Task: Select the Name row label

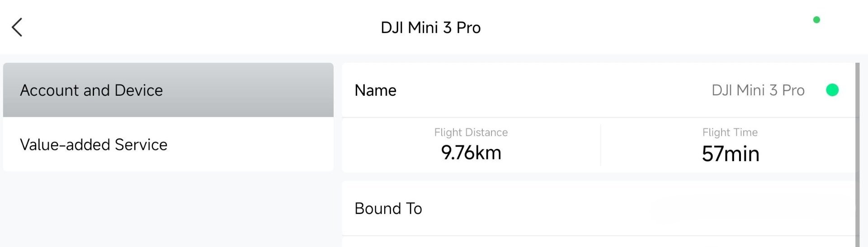Action: (375, 90)
